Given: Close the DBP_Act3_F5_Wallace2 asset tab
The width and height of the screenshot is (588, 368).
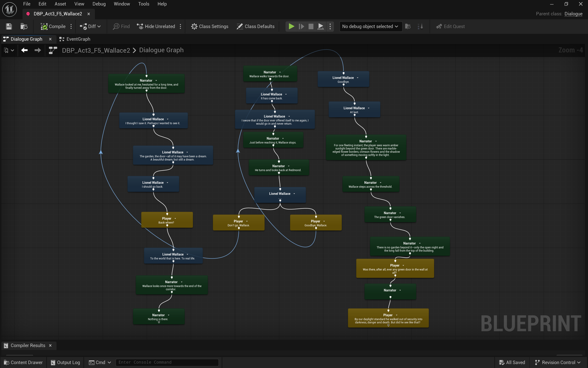Looking at the screenshot, I should tap(89, 14).
